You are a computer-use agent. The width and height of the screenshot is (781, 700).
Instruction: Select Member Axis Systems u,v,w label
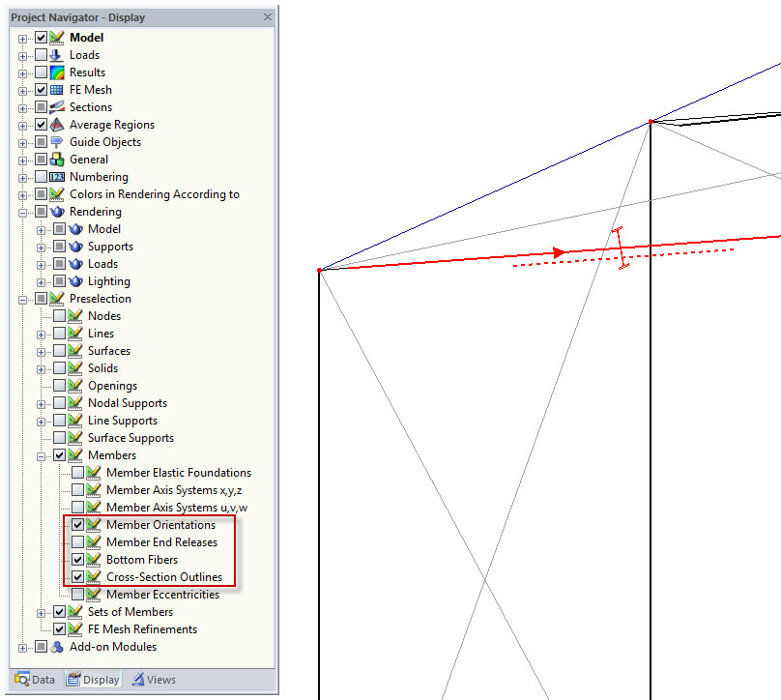177,508
